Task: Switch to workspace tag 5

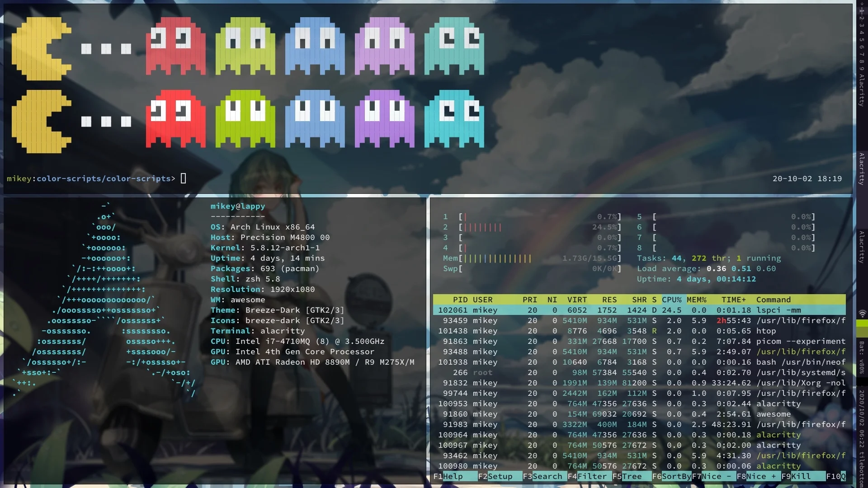Action: coord(862,40)
